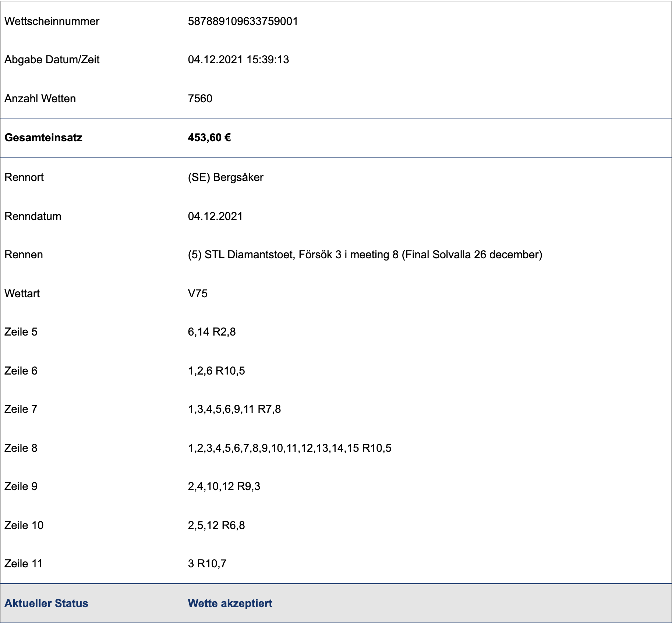Select total stake 453,60 €
The image size is (672, 624).
point(209,138)
